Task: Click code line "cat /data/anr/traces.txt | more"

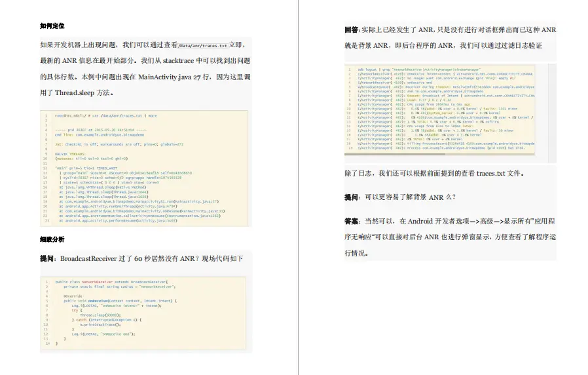Action: 125,115
